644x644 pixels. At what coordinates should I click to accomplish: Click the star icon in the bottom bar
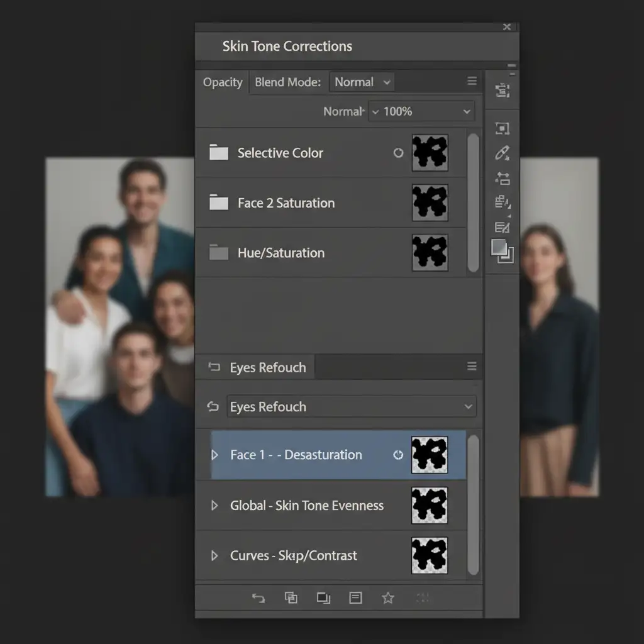pyautogui.click(x=388, y=598)
